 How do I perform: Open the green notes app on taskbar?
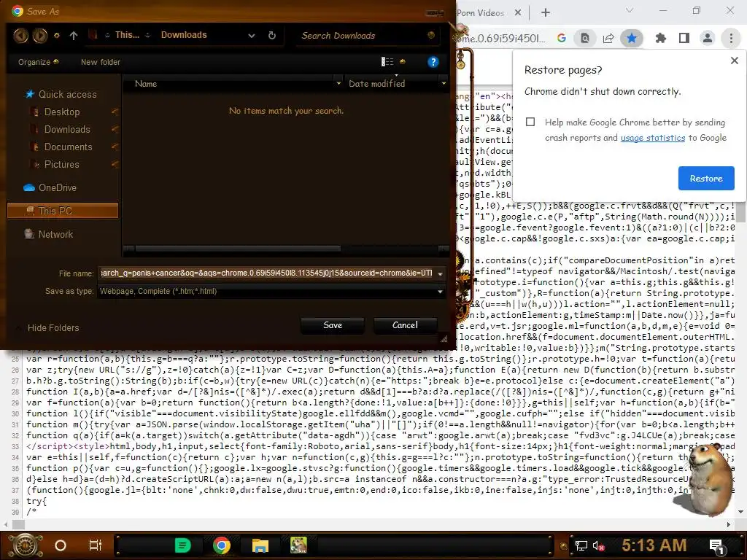[182, 545]
